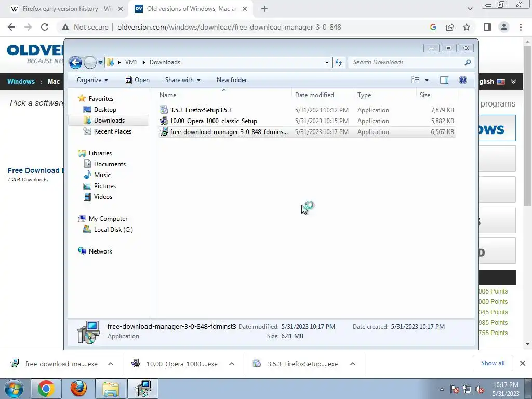Select the 3.5.3_FirefoxSetup3.5.3 file
The height and width of the screenshot is (399, 532).
click(x=307, y=110)
